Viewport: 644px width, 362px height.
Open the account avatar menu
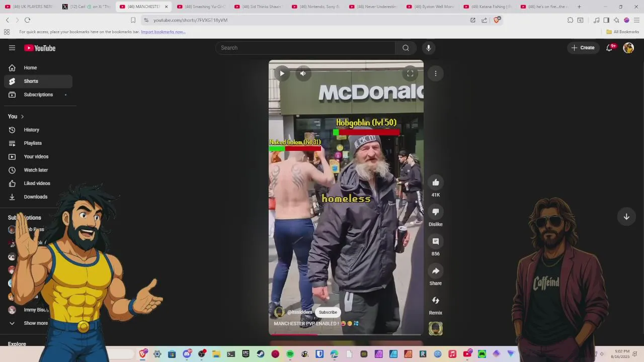point(628,48)
